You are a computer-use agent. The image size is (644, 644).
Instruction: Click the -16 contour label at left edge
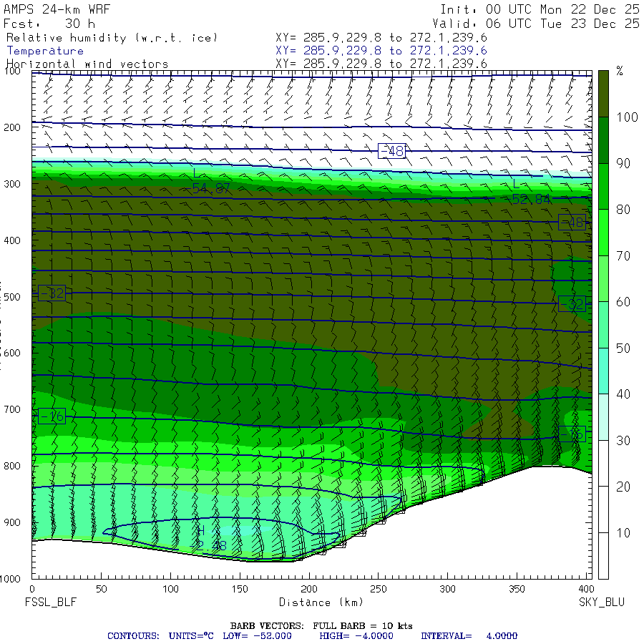(52, 416)
